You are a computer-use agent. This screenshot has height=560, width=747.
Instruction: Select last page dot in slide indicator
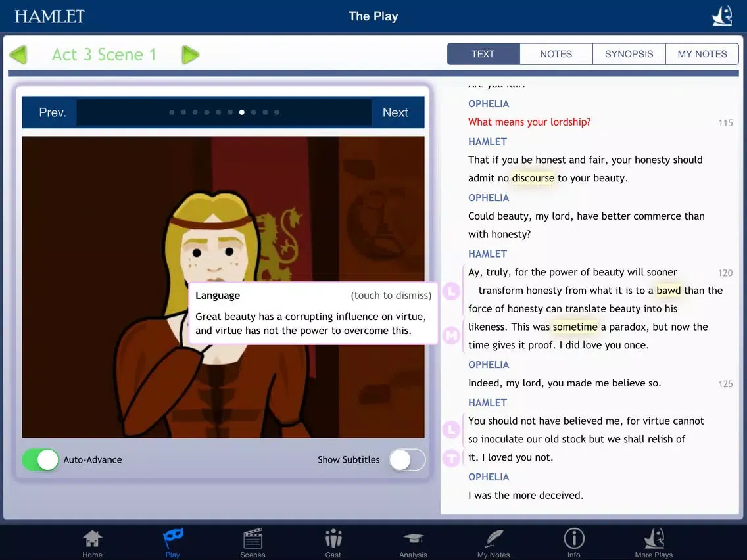click(277, 112)
